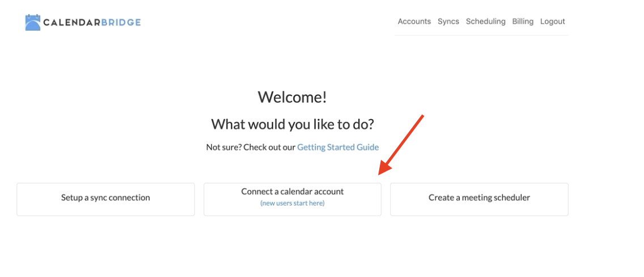Click the exclamation mark after Welcome

[324, 97]
